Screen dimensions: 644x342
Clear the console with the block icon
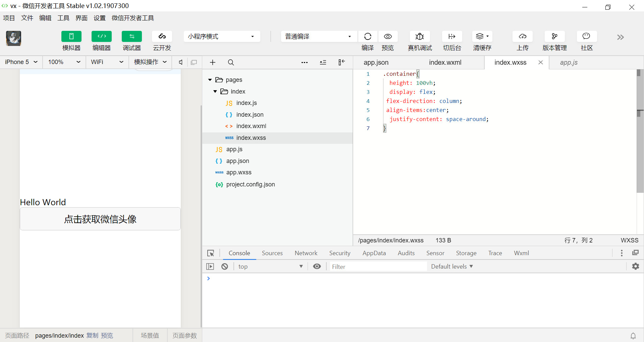pos(225,267)
